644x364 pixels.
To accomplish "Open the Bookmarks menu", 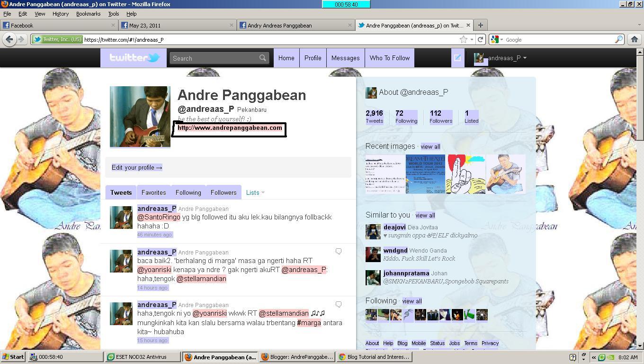I will tap(88, 14).
